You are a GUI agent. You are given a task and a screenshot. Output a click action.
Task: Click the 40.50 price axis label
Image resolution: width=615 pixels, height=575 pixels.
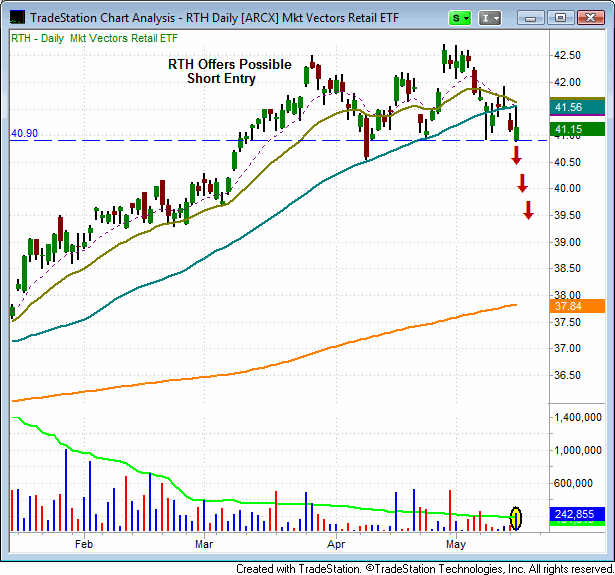coord(568,162)
